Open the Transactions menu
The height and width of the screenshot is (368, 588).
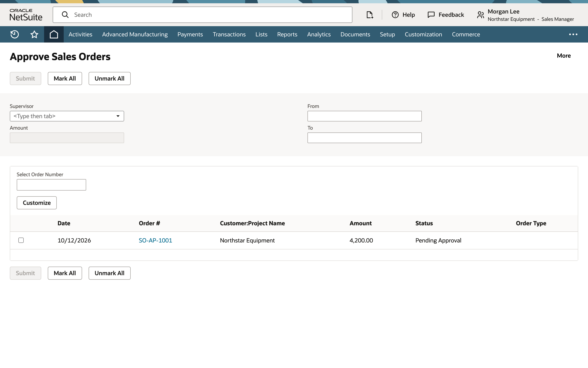(x=229, y=34)
